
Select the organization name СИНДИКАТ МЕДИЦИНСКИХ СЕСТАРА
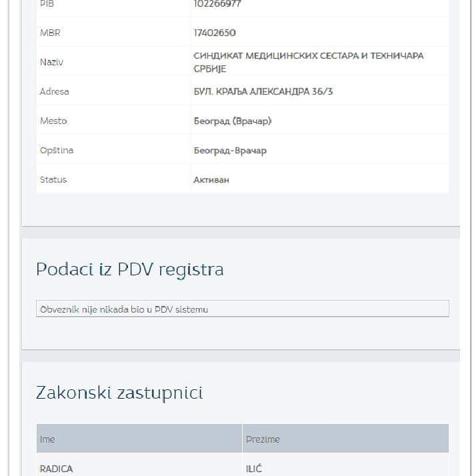click(275, 56)
